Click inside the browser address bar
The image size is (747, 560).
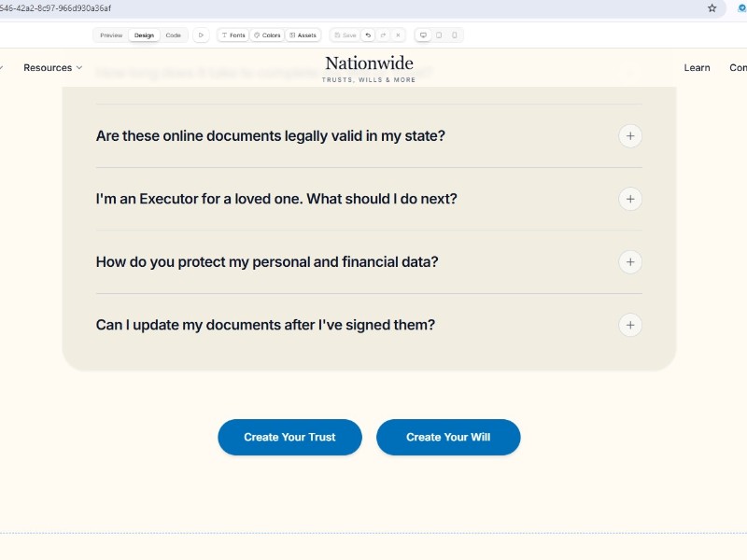(280, 7)
